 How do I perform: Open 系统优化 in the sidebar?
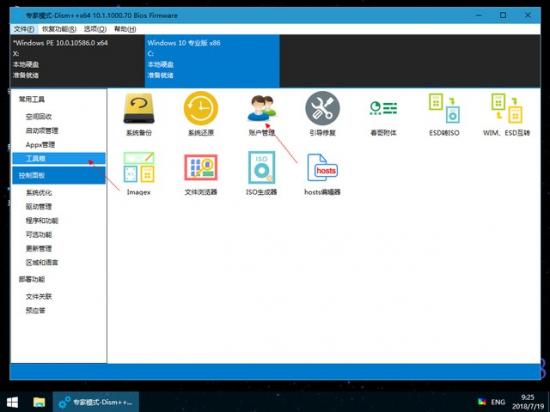(39, 193)
